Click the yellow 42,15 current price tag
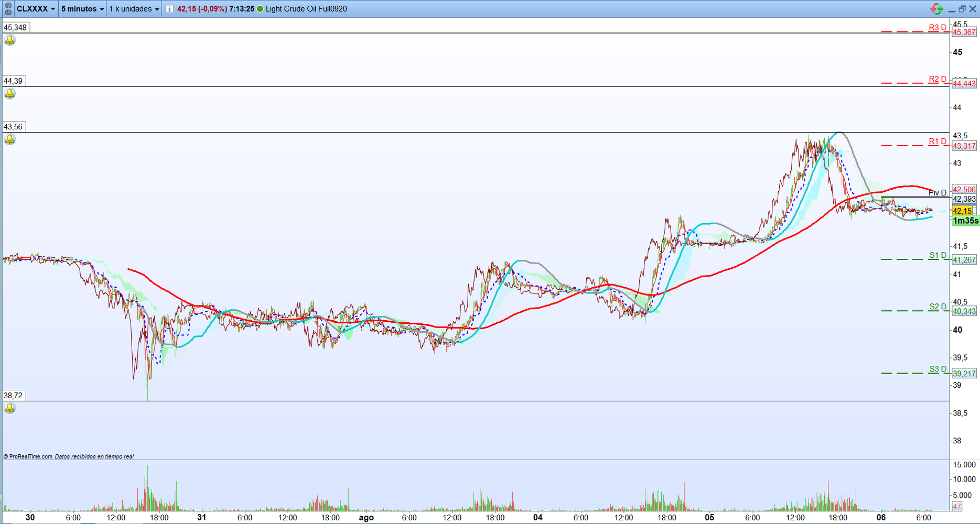The image size is (980, 524). coord(962,211)
